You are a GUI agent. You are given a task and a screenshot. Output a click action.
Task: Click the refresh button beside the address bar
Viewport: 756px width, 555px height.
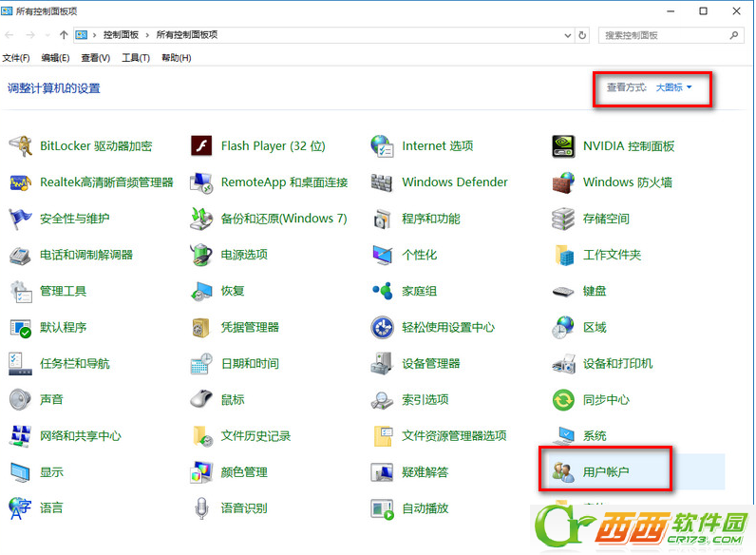click(x=582, y=35)
